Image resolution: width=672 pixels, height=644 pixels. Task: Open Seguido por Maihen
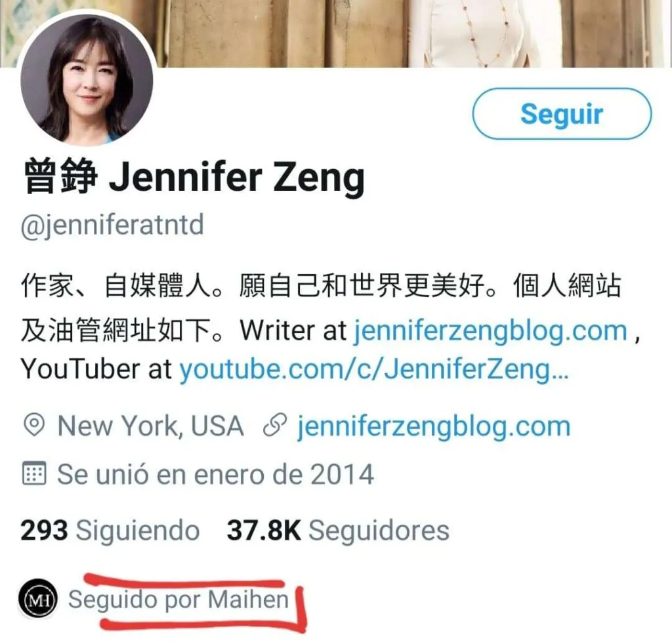pos(178,599)
